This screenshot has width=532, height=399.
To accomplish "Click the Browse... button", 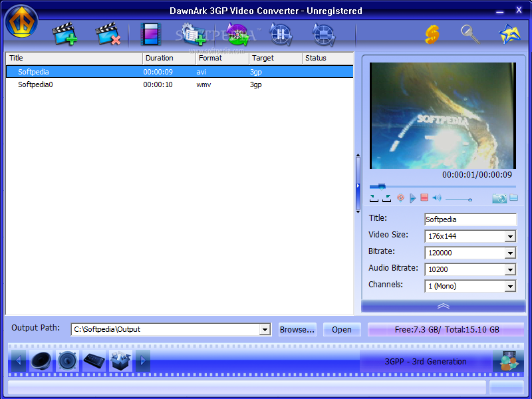I will (x=297, y=329).
